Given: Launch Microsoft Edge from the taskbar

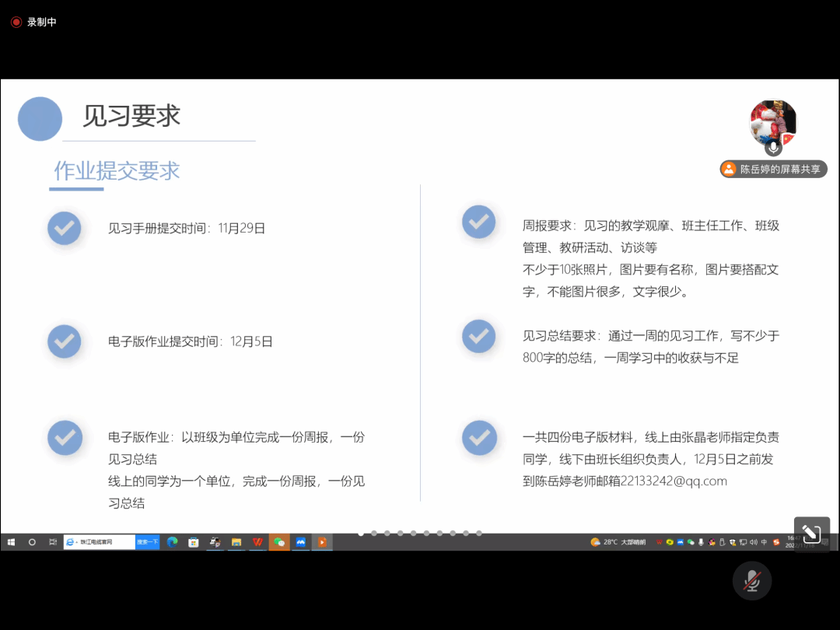Looking at the screenshot, I should coord(172,542).
